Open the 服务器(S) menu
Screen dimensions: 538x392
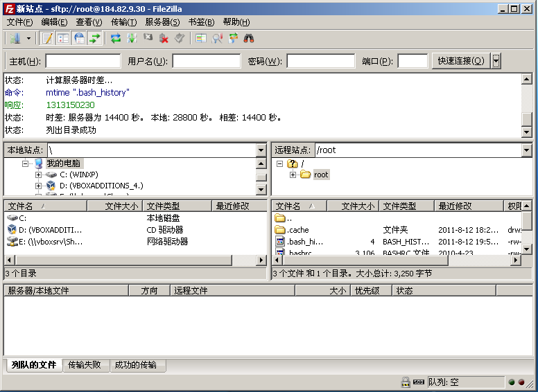[162, 22]
